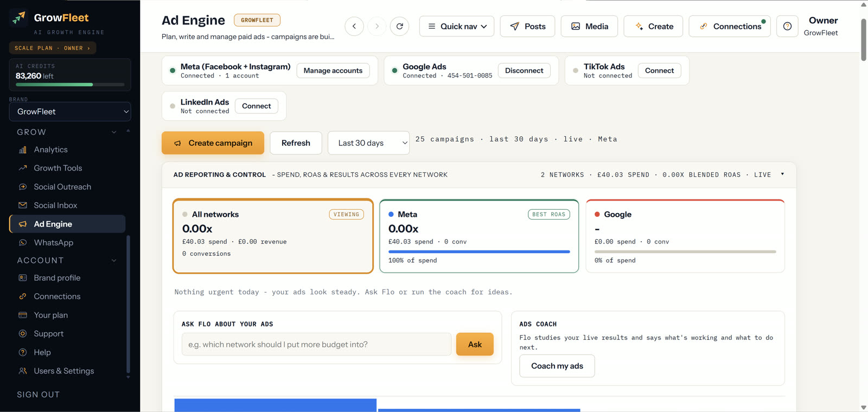Click the Coach my ads button

point(557,366)
